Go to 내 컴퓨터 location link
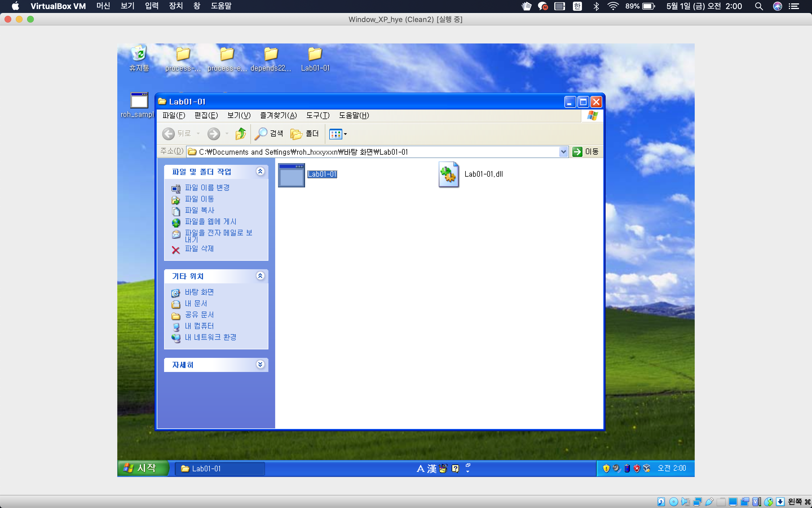Screen dimensions: 812x508 click(199, 326)
